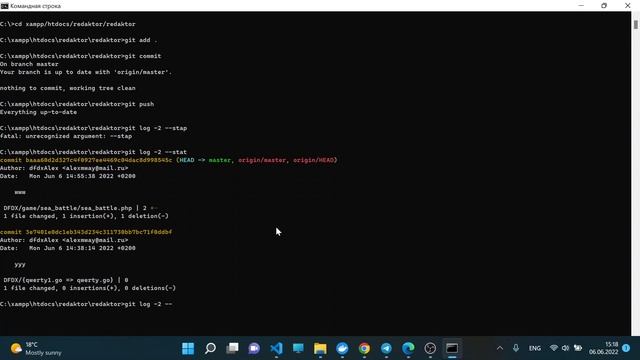Click the Date line with 14:55:38
Screen dimensions: 640x360
pos(68,176)
